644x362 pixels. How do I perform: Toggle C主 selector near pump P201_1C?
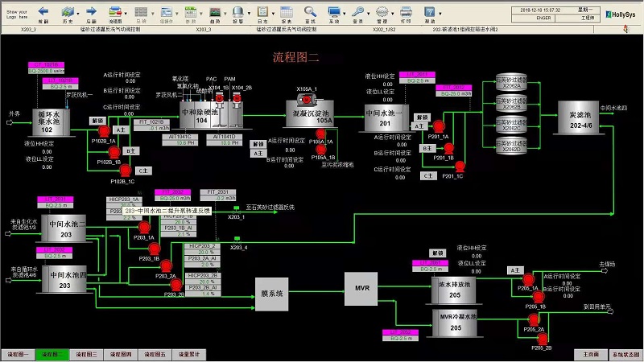[x=428, y=175]
